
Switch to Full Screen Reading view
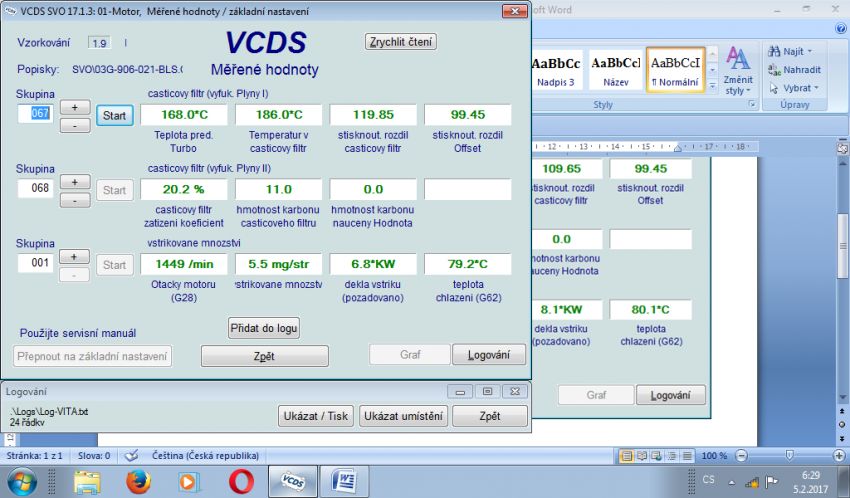pyautogui.click(x=642, y=456)
